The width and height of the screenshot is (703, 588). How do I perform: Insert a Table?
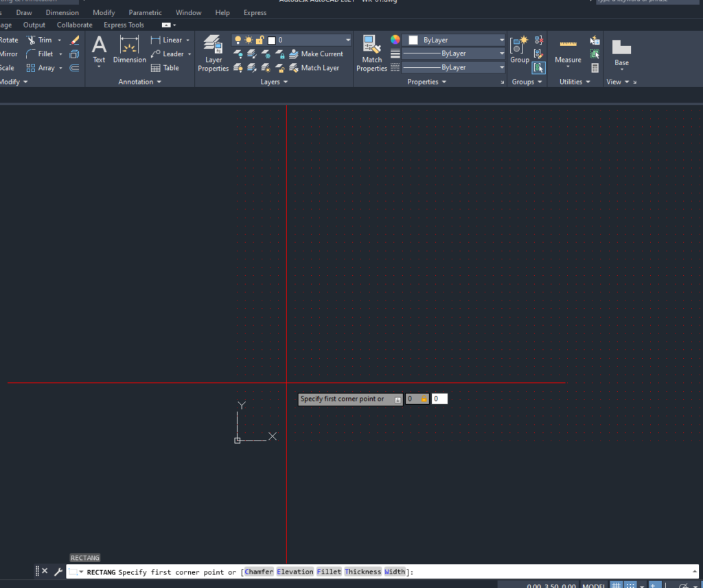[x=165, y=68]
